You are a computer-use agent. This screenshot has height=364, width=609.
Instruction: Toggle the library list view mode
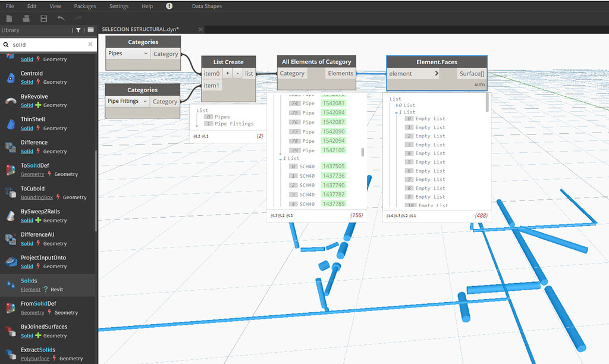point(90,29)
